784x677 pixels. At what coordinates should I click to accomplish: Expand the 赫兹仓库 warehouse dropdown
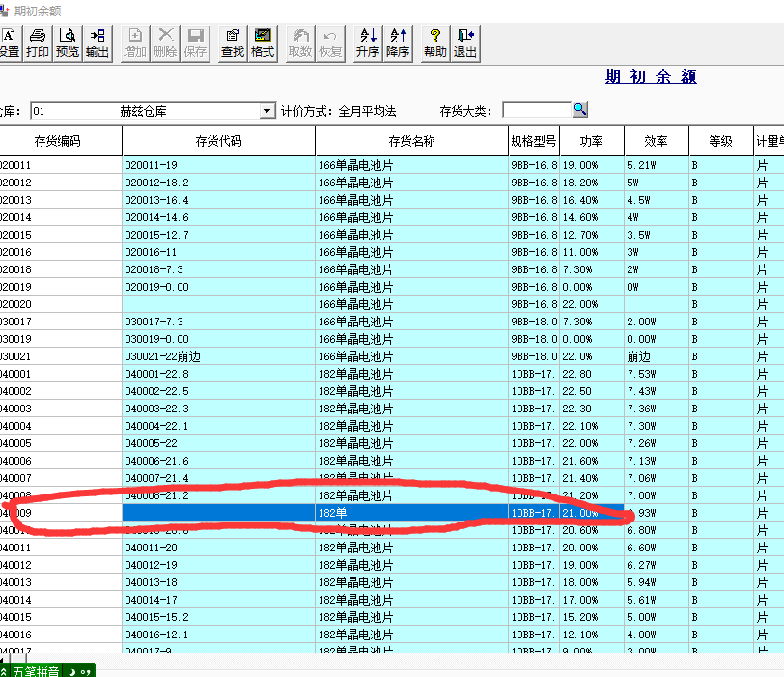point(267,110)
